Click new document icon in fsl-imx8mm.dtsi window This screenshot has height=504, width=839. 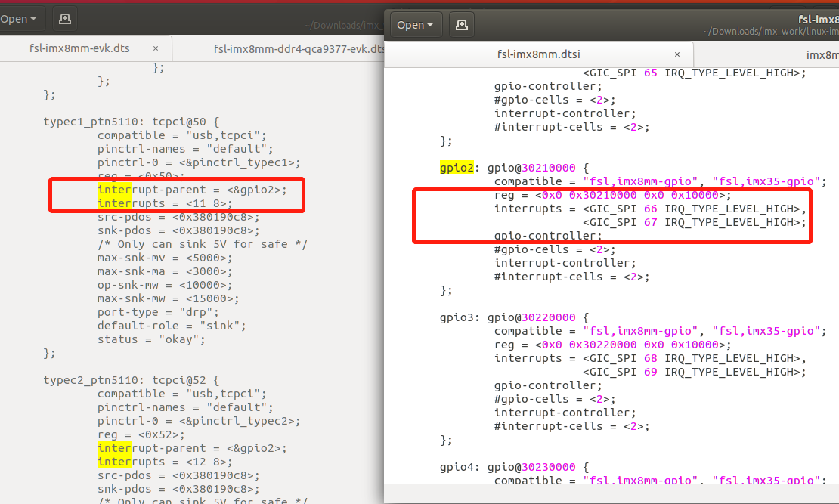pyautogui.click(x=462, y=25)
